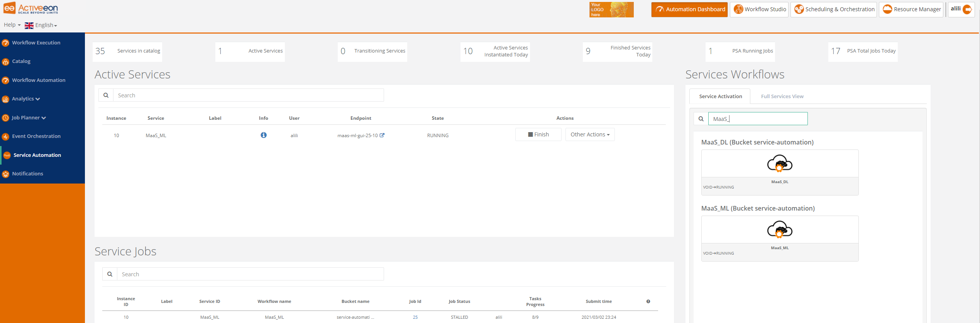
Task: Open the maas-ml-gui-25-10 endpoint link
Action: point(361,135)
